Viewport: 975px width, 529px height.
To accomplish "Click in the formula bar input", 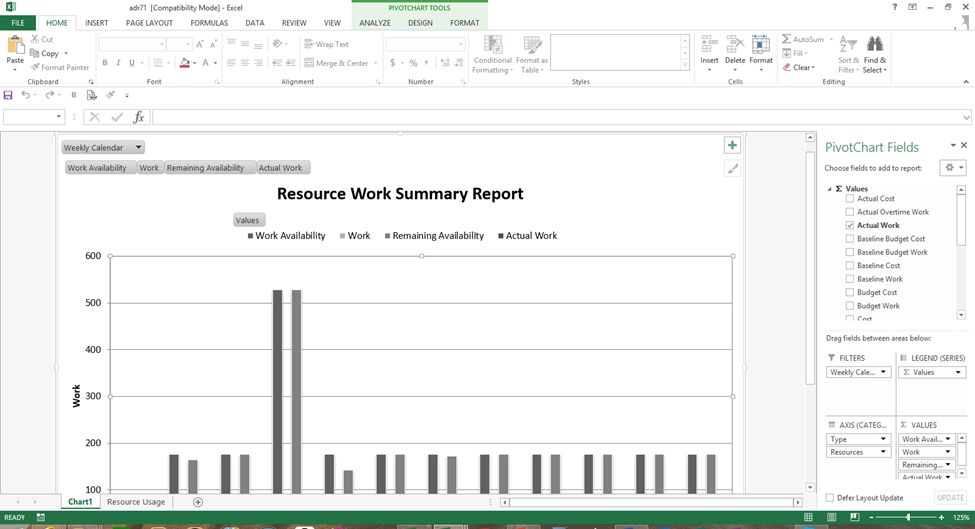I will (557, 117).
